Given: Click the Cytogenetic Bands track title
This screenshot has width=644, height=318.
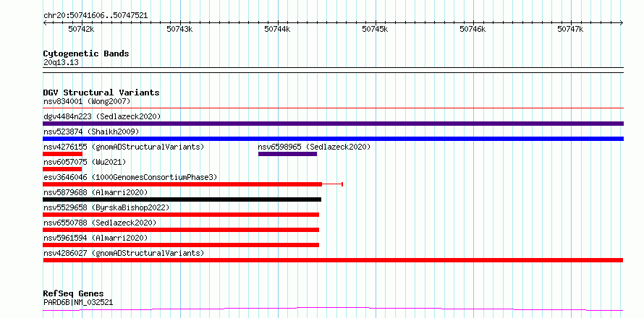Looking at the screenshot, I should pyautogui.click(x=86, y=53).
